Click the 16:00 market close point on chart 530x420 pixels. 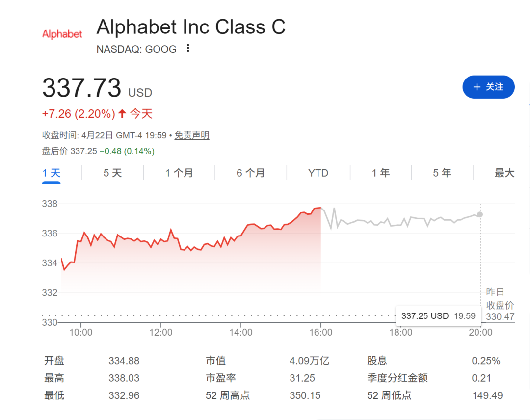(x=320, y=208)
